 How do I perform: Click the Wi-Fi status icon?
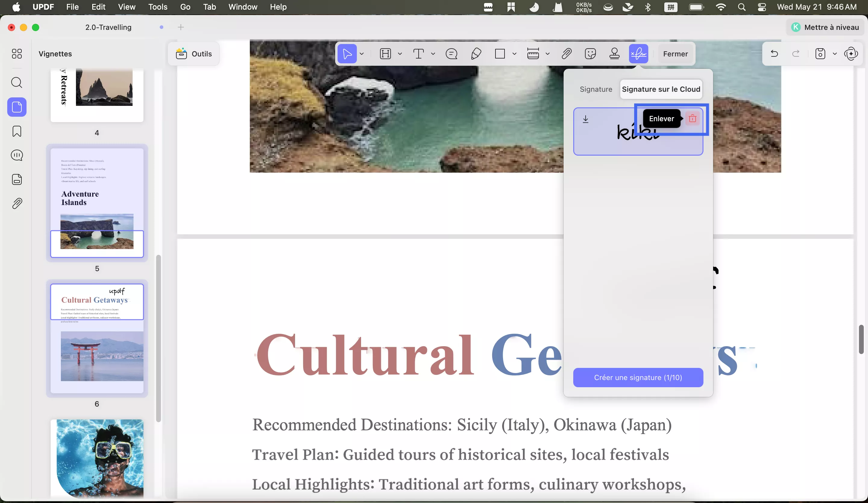click(720, 7)
